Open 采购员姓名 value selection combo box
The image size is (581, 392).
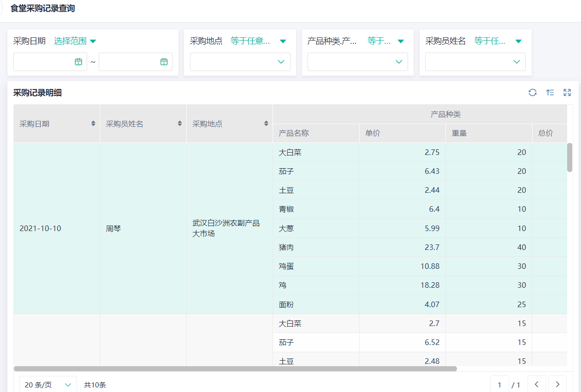pyautogui.click(x=475, y=62)
